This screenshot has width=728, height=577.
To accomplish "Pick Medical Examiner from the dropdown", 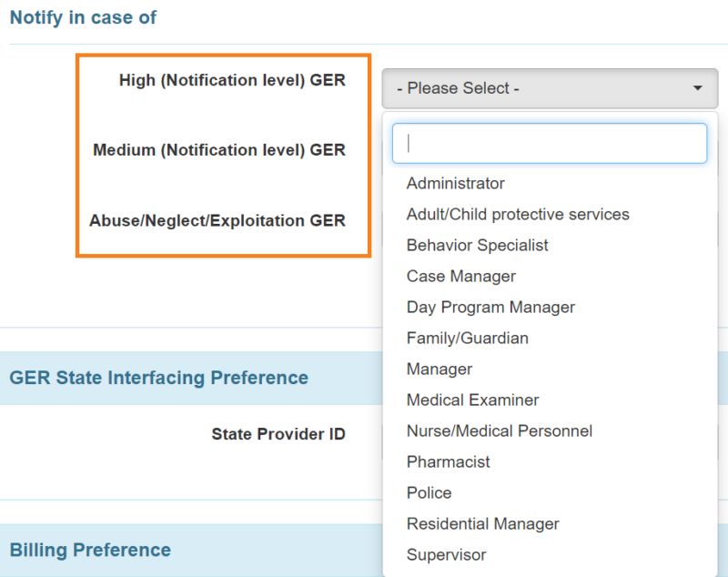I will (472, 400).
